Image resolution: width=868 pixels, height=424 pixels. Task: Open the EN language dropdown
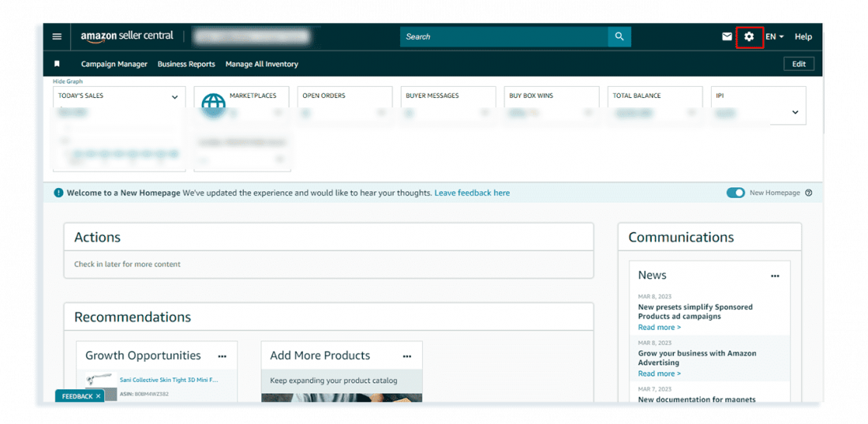(774, 36)
